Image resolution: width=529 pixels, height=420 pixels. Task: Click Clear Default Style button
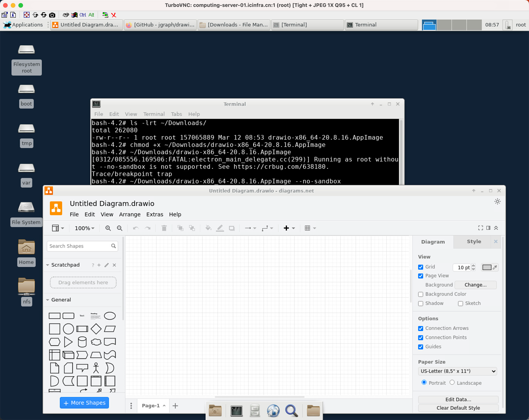pyautogui.click(x=458, y=408)
